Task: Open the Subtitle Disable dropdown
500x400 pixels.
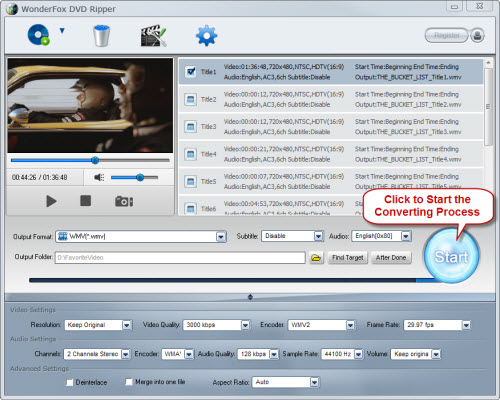Action: (x=318, y=236)
